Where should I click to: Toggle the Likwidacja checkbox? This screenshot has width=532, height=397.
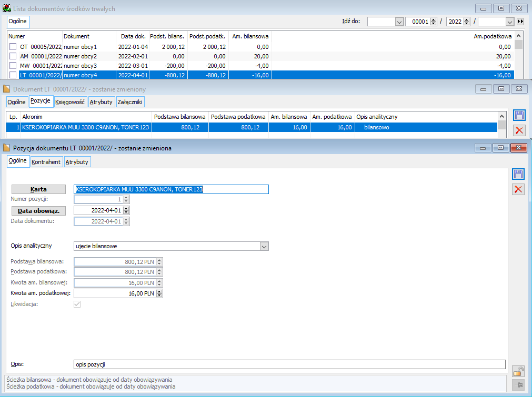[77, 304]
